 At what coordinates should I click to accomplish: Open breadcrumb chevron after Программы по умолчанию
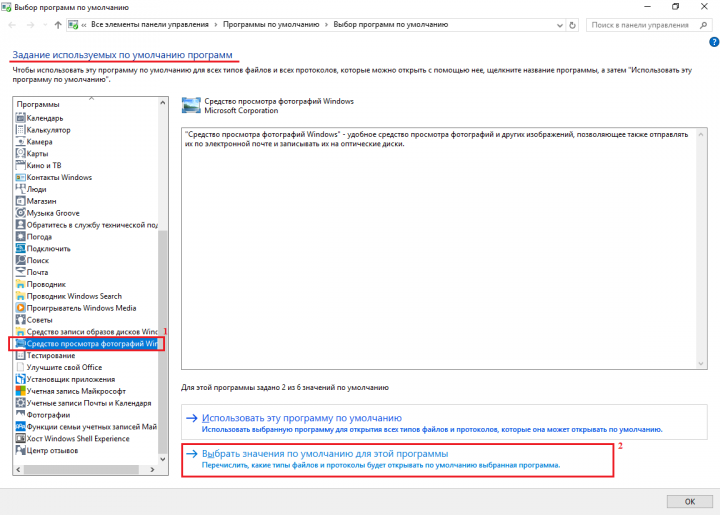pyautogui.click(x=326, y=25)
